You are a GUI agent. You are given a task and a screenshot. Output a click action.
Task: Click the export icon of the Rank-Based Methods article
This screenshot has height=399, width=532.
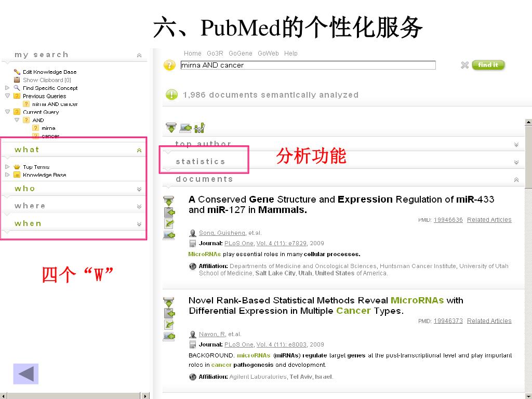[x=169, y=336]
